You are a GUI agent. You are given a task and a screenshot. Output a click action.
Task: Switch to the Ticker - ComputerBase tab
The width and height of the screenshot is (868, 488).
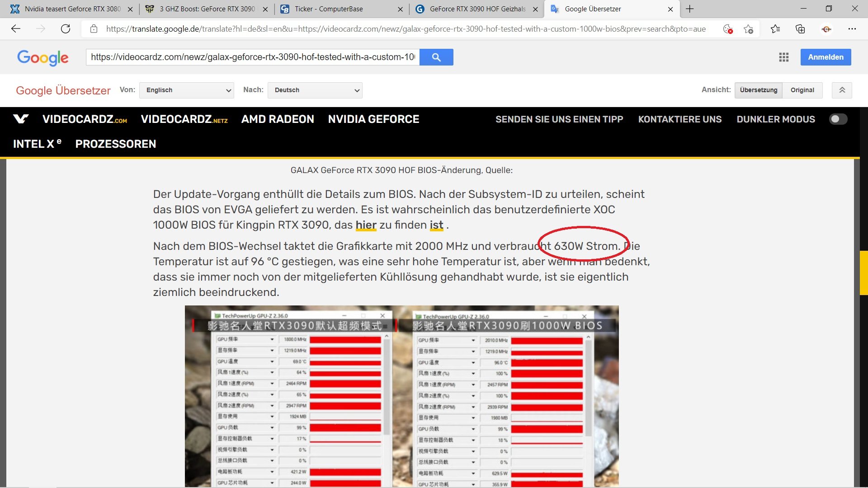[x=329, y=9]
